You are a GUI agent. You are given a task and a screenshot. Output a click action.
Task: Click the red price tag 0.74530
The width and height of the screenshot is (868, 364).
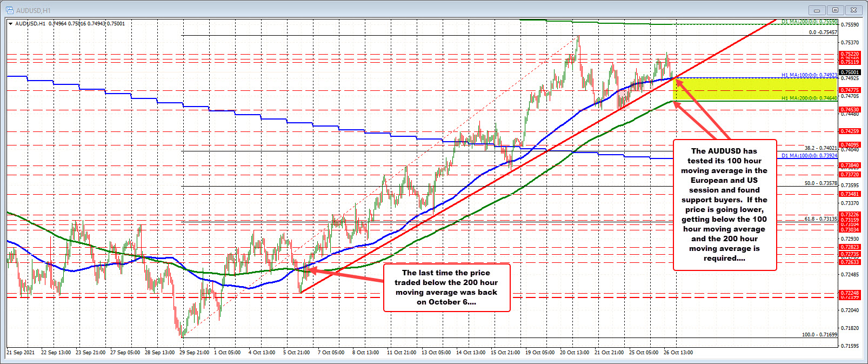click(x=850, y=110)
